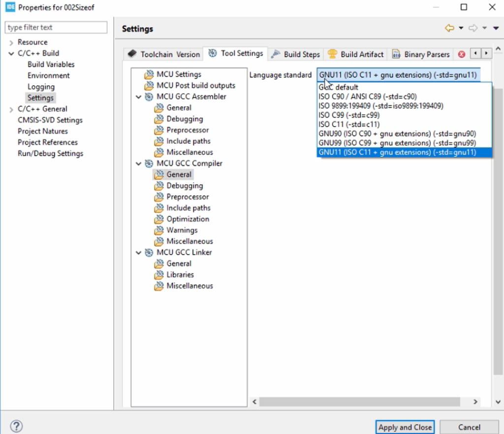
Task: Collapse the MCU GCC Linker section
Action: 138,253
